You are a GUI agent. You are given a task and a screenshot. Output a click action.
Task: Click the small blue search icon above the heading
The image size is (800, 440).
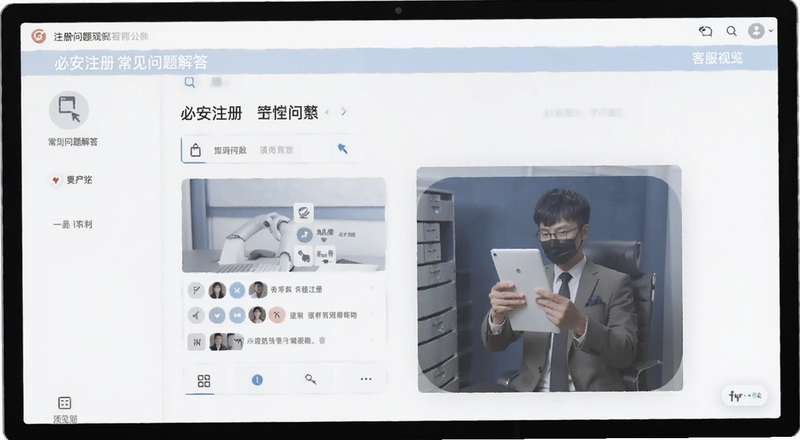point(190,82)
